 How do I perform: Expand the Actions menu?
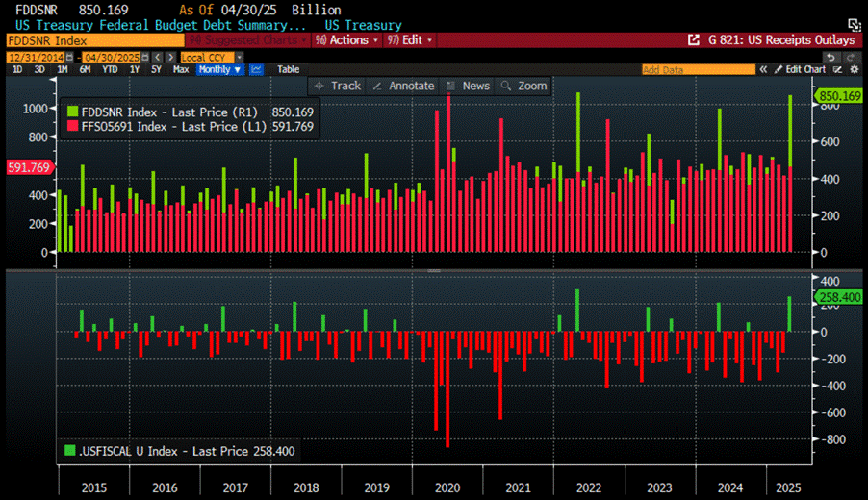tap(346, 39)
